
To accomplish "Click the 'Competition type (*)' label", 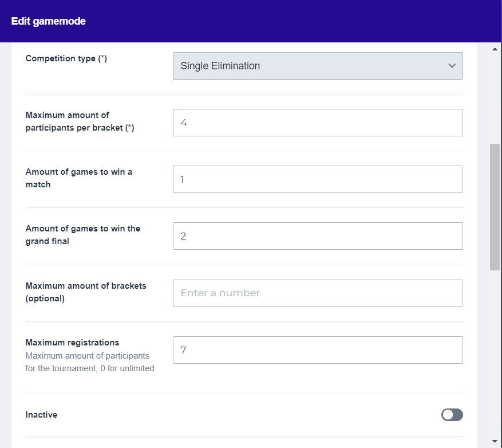I will (x=66, y=58).
